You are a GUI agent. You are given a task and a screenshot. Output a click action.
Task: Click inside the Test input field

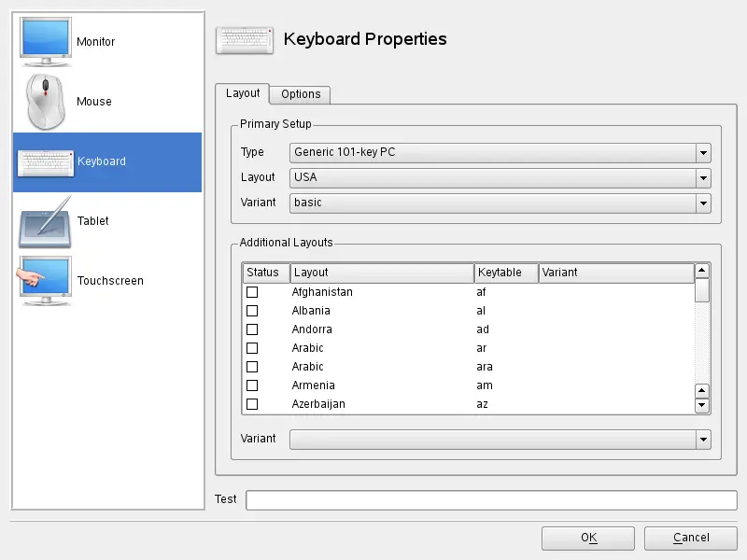[x=486, y=499]
